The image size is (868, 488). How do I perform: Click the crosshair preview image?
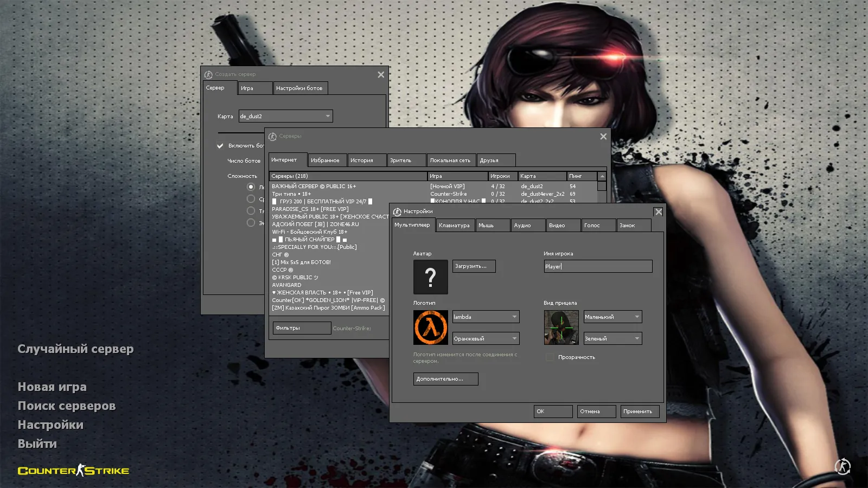[561, 328]
